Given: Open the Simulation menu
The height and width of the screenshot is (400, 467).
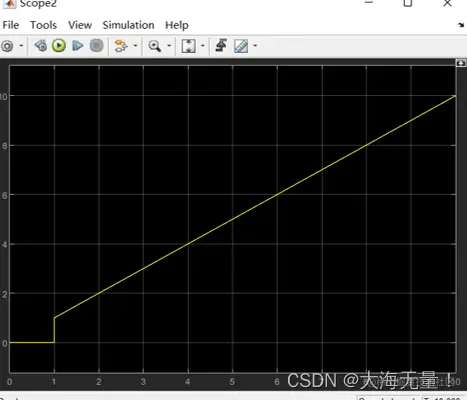Looking at the screenshot, I should (128, 25).
